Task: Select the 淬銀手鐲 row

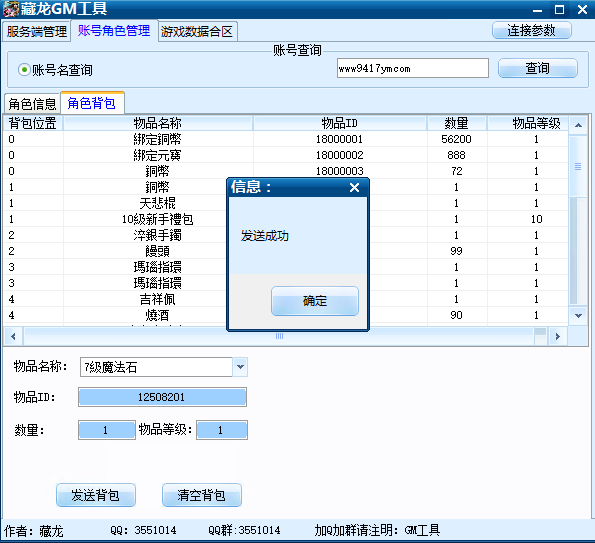Action: click(286, 235)
